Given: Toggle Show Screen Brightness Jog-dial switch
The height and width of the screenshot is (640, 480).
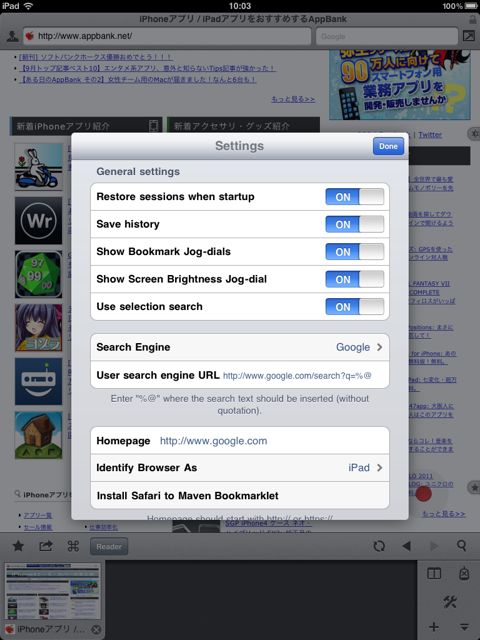Looking at the screenshot, I should click(355, 279).
